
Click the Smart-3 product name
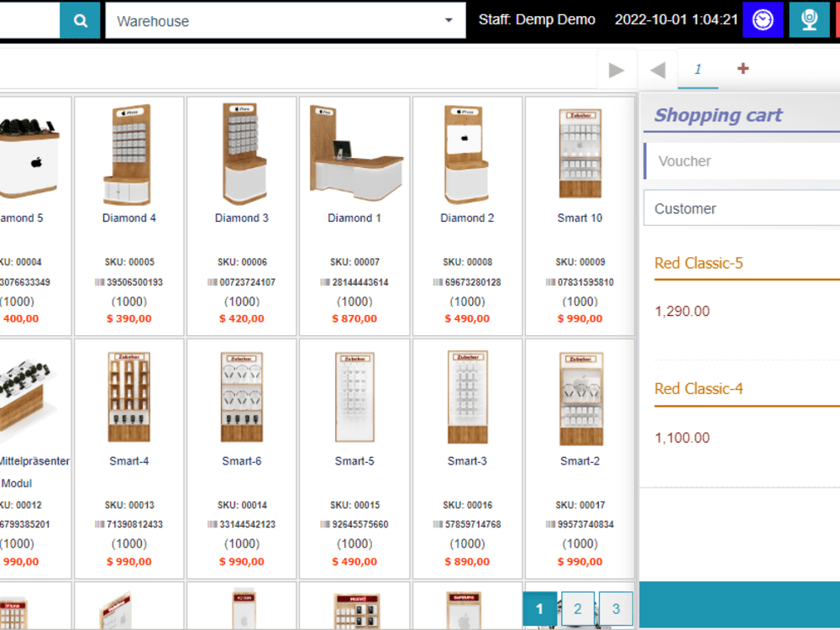pos(467,461)
